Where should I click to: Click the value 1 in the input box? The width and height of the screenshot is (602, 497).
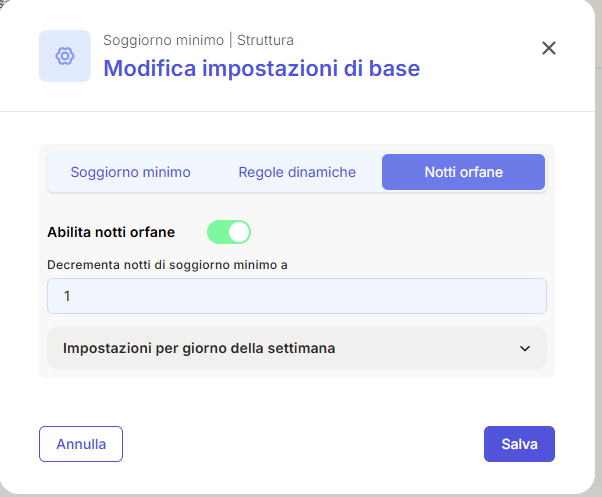(67, 296)
